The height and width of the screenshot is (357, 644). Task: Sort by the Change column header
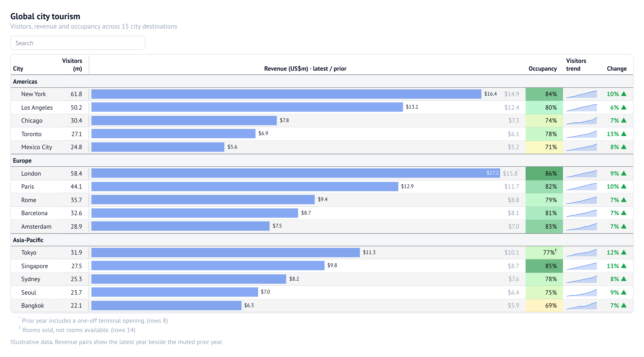point(617,69)
